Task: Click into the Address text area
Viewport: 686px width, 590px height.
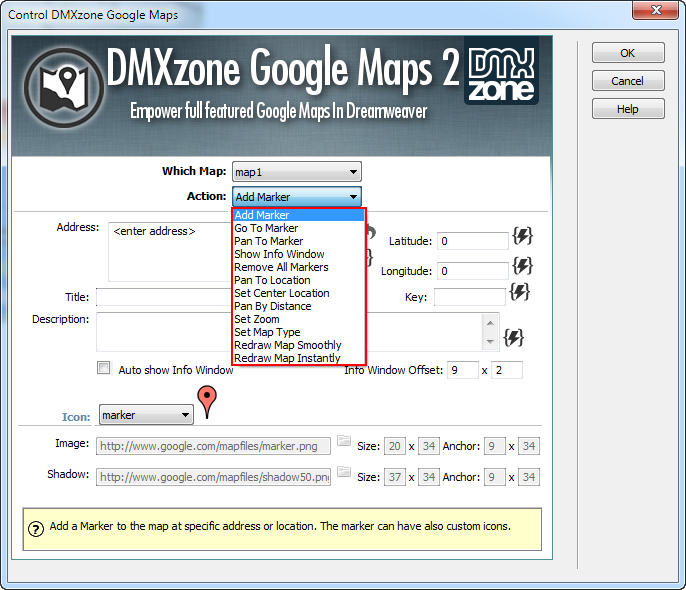Action: (171, 252)
